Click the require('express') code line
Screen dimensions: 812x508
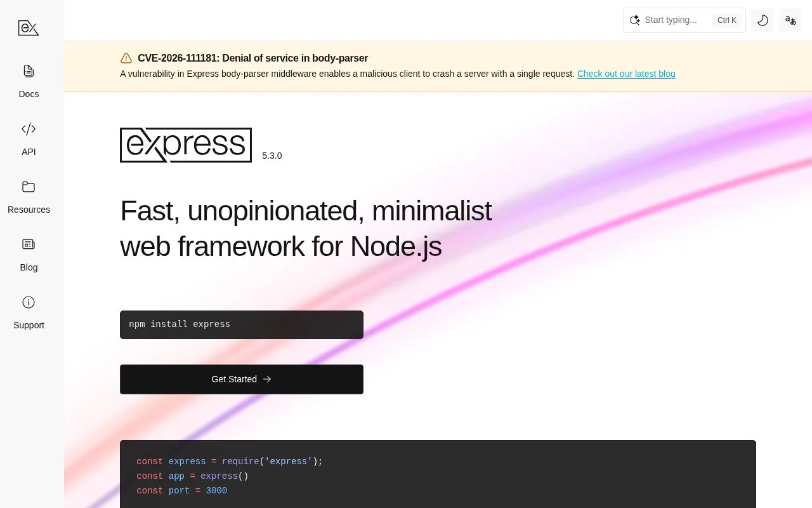point(230,462)
